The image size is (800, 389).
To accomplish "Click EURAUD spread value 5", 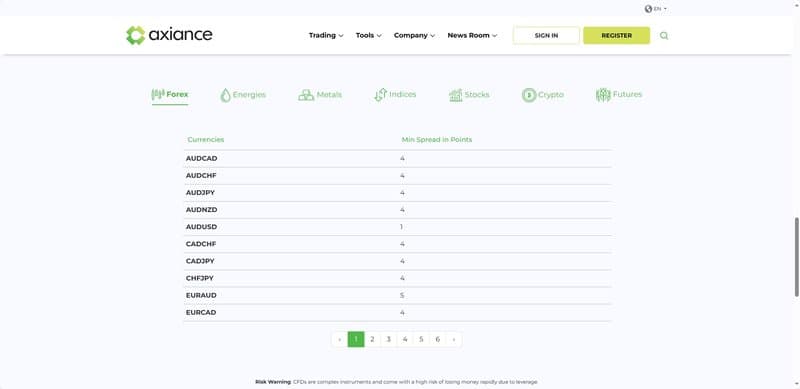I will click(x=403, y=296).
